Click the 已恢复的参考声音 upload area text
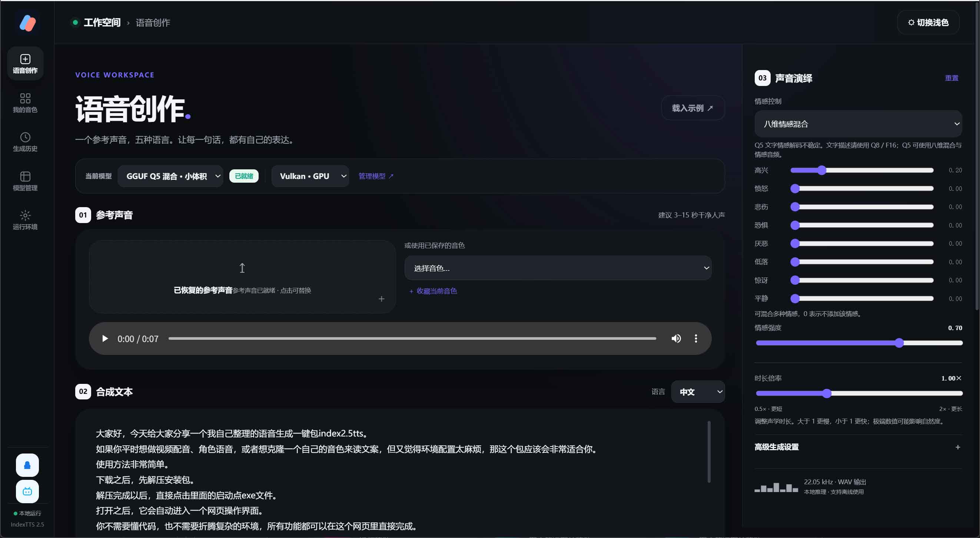Image resolution: width=980 pixels, height=538 pixels. [203, 290]
